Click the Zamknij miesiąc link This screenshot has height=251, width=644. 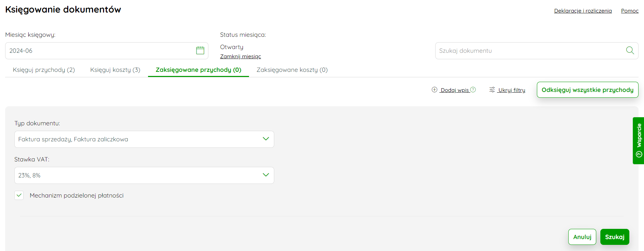point(240,57)
